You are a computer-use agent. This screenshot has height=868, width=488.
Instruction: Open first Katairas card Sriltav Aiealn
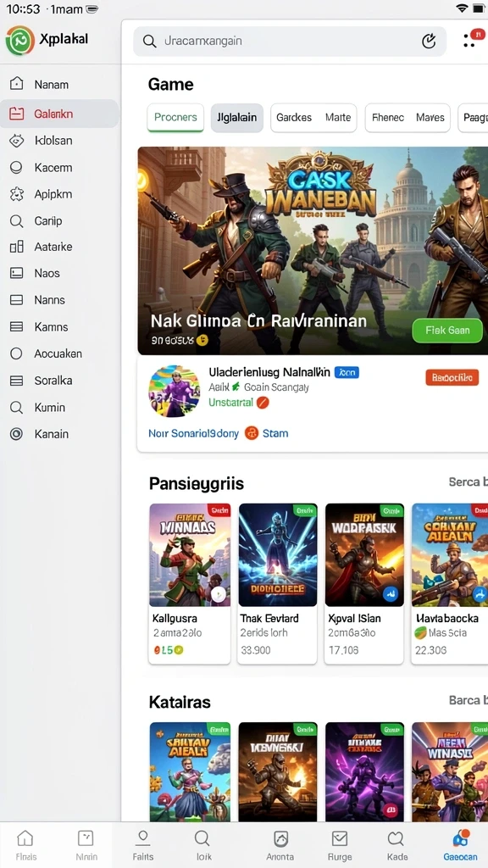(190, 771)
